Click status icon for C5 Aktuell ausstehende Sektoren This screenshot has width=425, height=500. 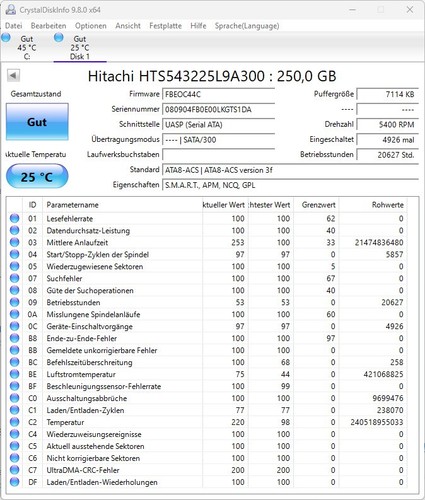tap(14, 446)
